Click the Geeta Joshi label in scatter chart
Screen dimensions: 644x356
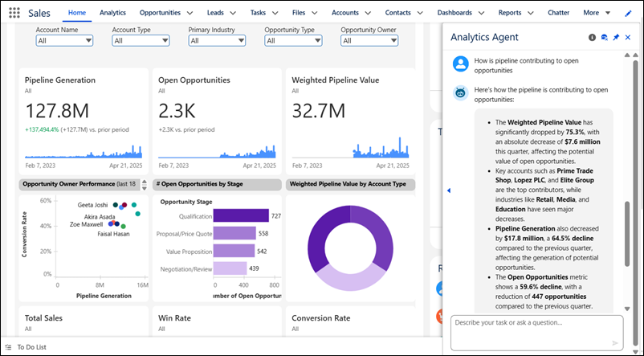click(x=93, y=205)
